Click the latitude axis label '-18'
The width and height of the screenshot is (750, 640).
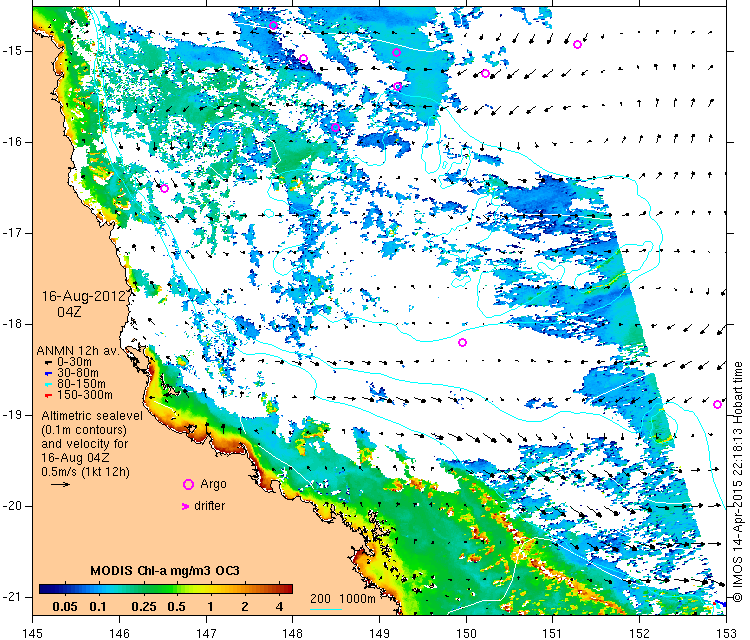tap(11, 324)
